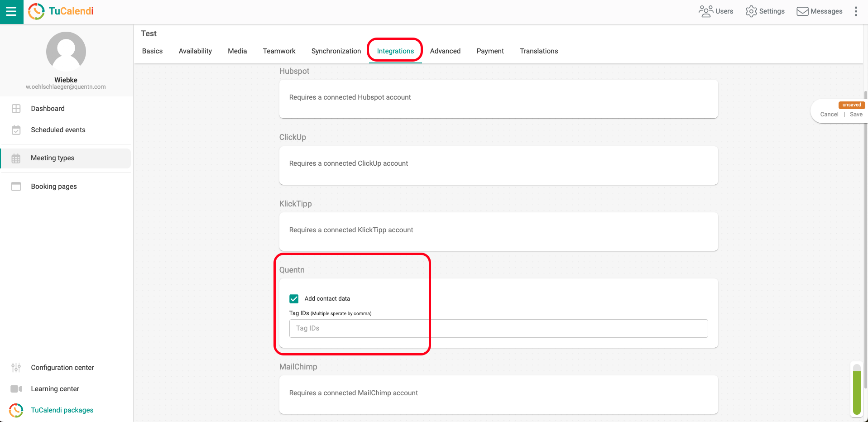The width and height of the screenshot is (868, 422).
Task: Click the email w.oehlschlaeger@quentn.com
Action: 66,87
